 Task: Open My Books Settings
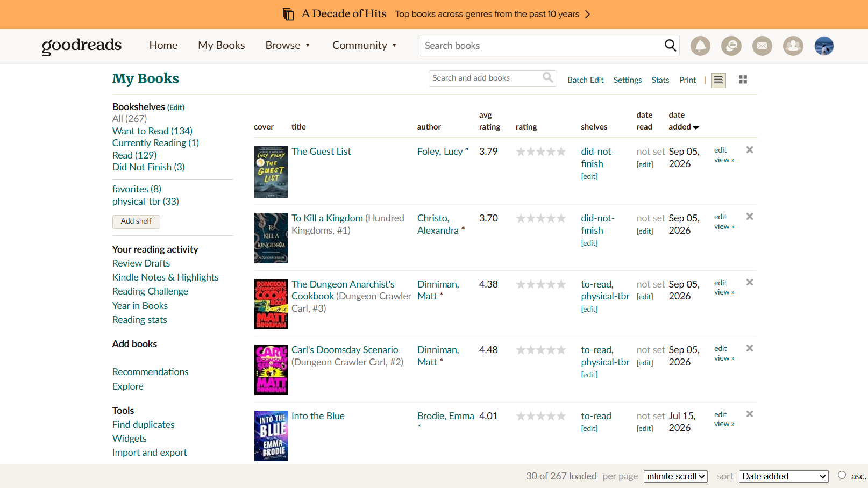click(x=628, y=80)
